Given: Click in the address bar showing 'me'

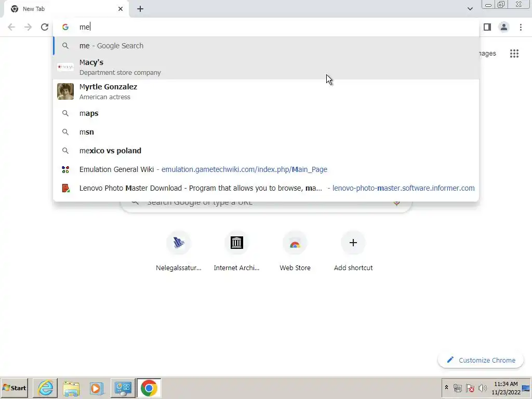Looking at the screenshot, I should click(x=266, y=27).
